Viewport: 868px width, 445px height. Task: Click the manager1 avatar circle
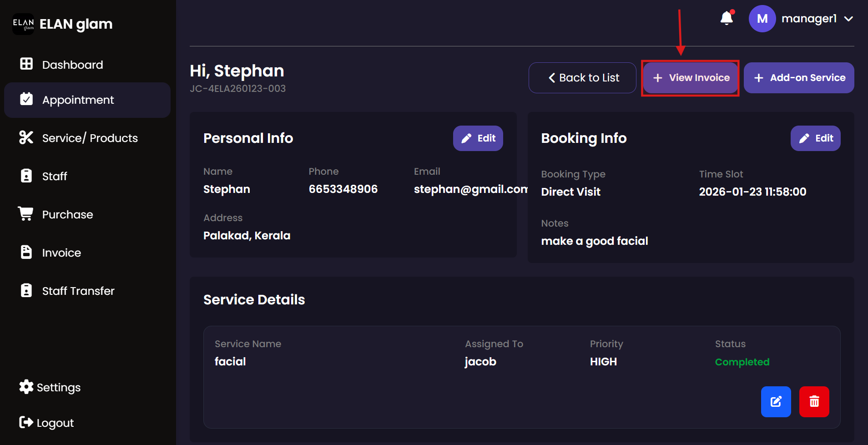(762, 19)
